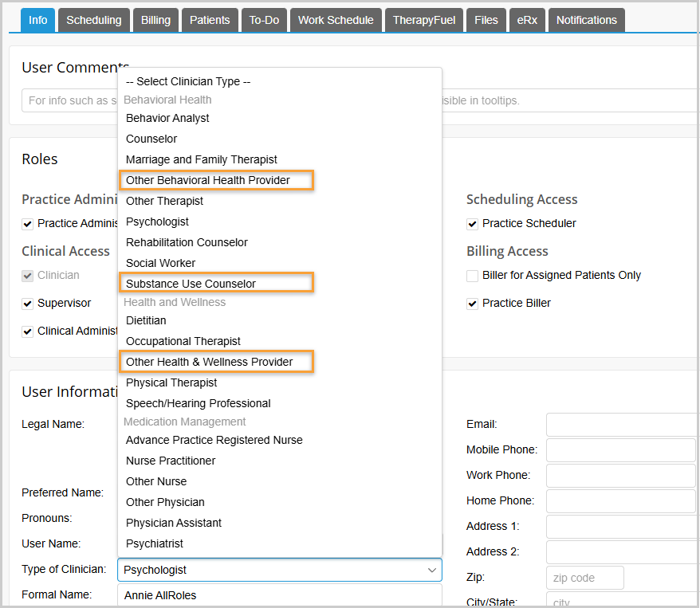Switch to the Billing tab
The height and width of the screenshot is (608, 700).
click(x=155, y=20)
